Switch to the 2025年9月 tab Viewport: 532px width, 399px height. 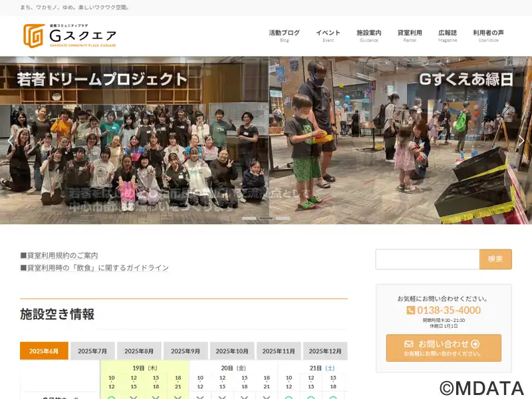[186, 351]
